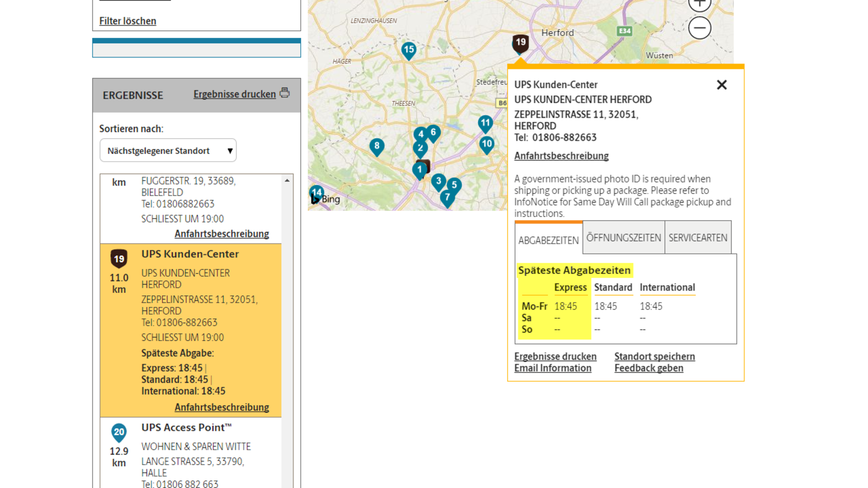The width and height of the screenshot is (868, 488).
Task: Click the Feedback geben link
Action: [649, 368]
